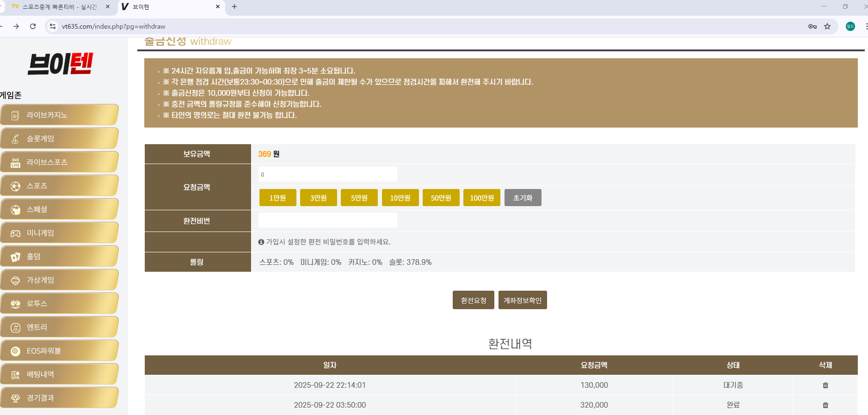This screenshot has height=415, width=868.
Task: Add 1만원 to requested amount
Action: tap(277, 198)
